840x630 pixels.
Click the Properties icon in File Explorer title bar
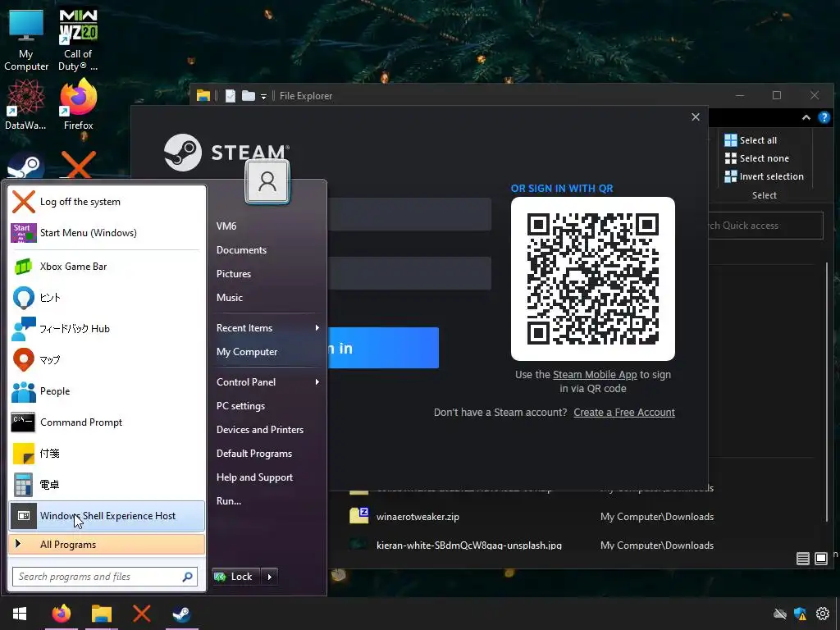coord(231,96)
